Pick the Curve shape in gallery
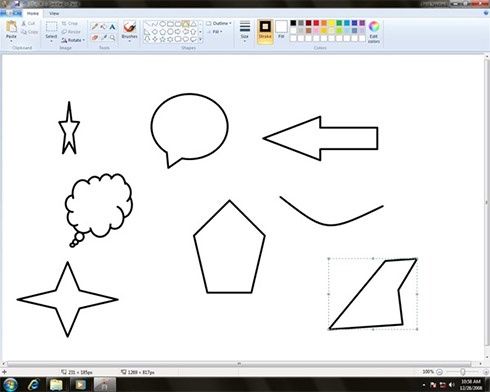The height and width of the screenshot is (392, 490). click(155, 24)
